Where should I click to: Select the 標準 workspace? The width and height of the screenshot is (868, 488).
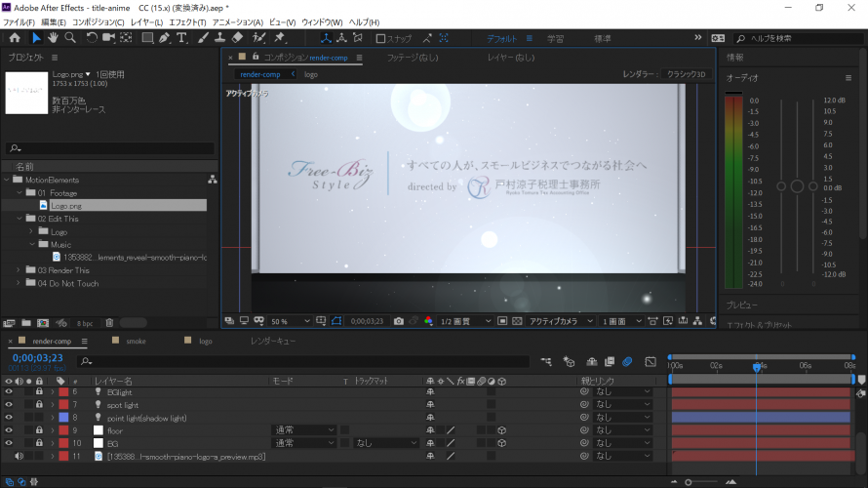click(x=603, y=38)
